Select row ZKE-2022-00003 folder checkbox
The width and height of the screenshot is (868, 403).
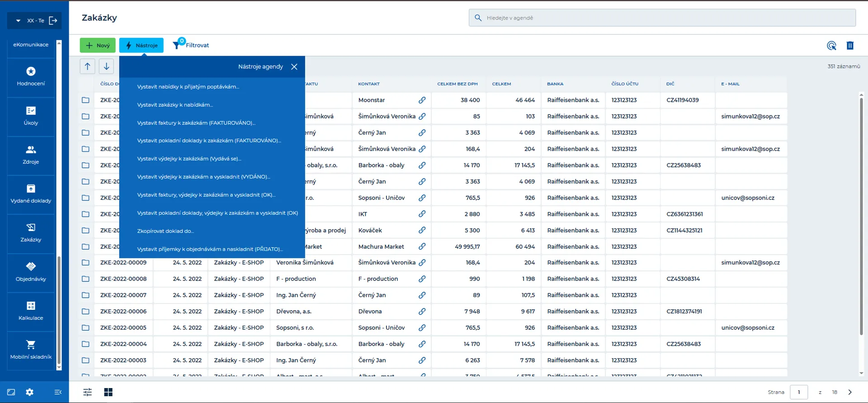coord(85,360)
